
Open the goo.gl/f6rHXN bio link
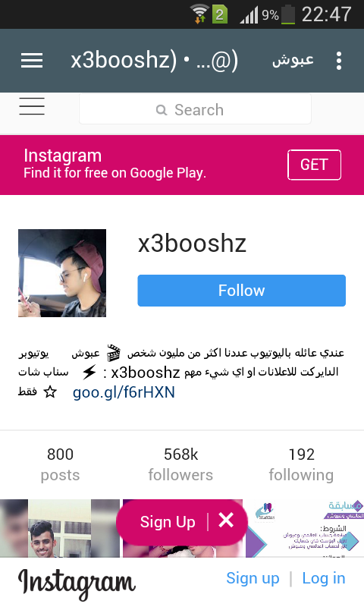click(124, 392)
